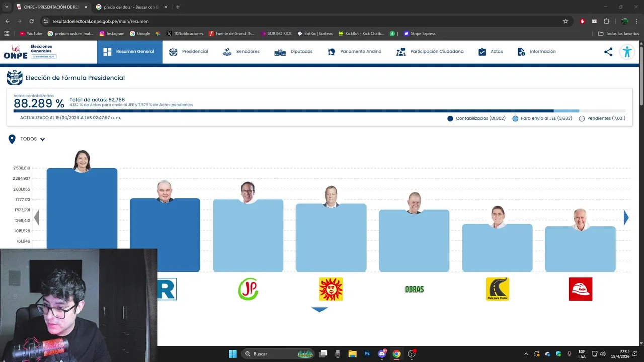Click the location pin icon beside TODOS
644x362 pixels.
click(x=12, y=139)
